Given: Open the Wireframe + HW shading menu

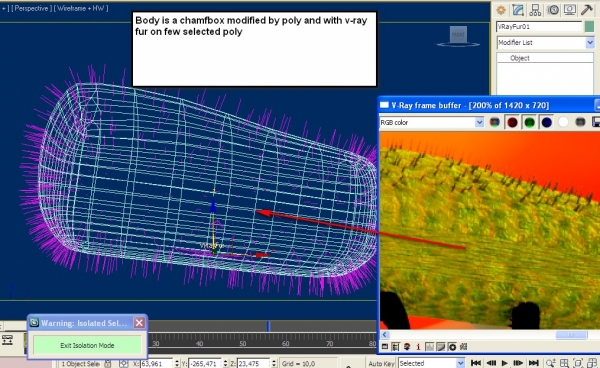Looking at the screenshot, I should point(81,8).
